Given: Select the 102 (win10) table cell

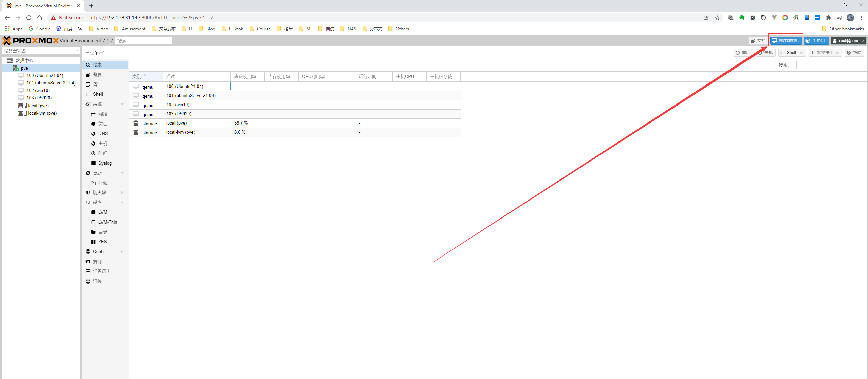Looking at the screenshot, I should click(197, 105).
